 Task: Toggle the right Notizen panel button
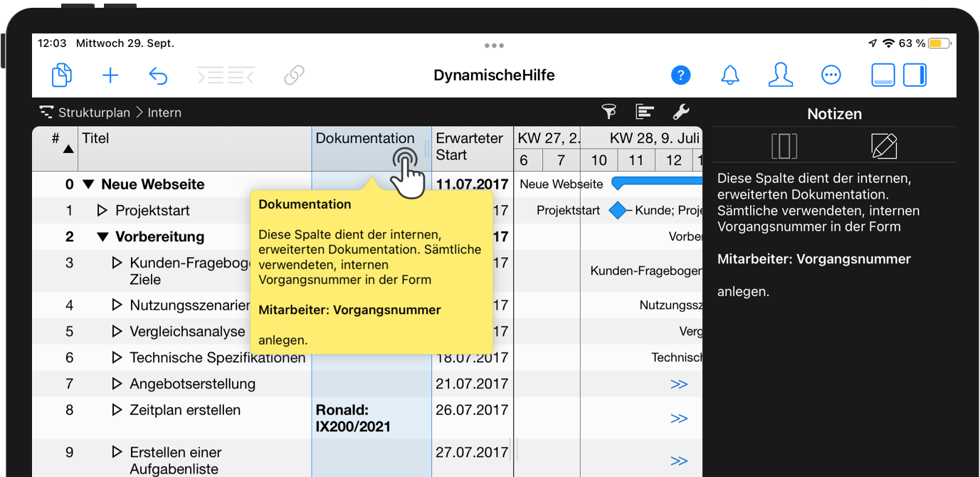coord(915,75)
